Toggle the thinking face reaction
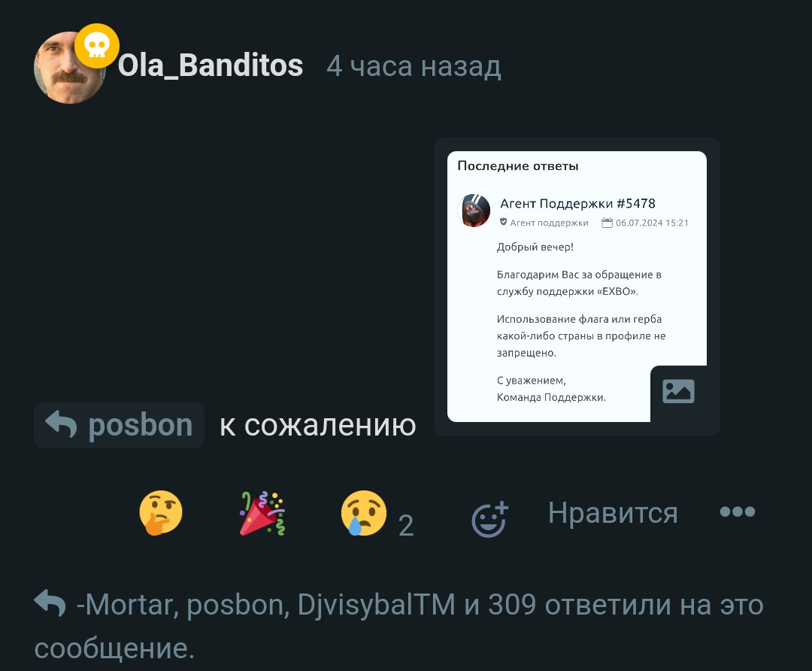812x671 pixels. [x=161, y=513]
